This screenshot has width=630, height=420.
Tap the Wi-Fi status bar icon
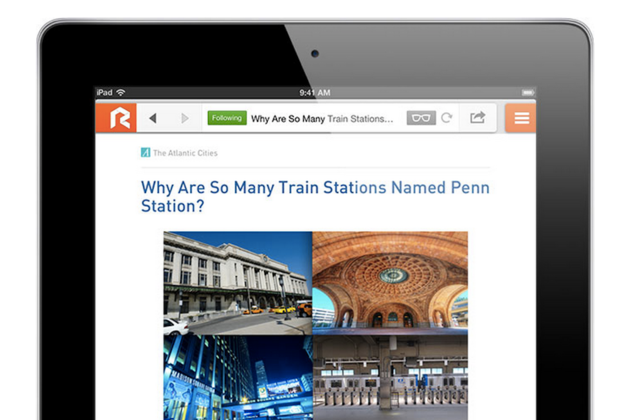[120, 92]
